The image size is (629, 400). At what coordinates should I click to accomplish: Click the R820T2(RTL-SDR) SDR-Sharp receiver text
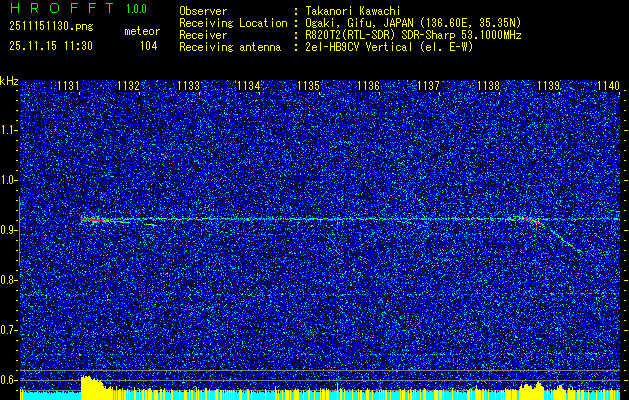click(x=413, y=35)
